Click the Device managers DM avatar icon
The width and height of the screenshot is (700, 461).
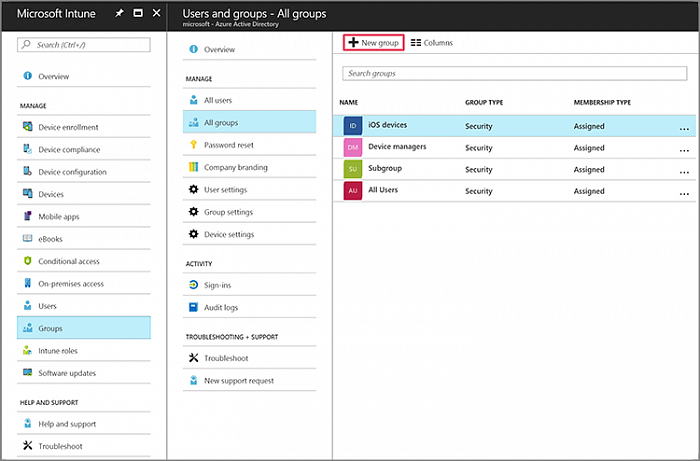coord(352,147)
